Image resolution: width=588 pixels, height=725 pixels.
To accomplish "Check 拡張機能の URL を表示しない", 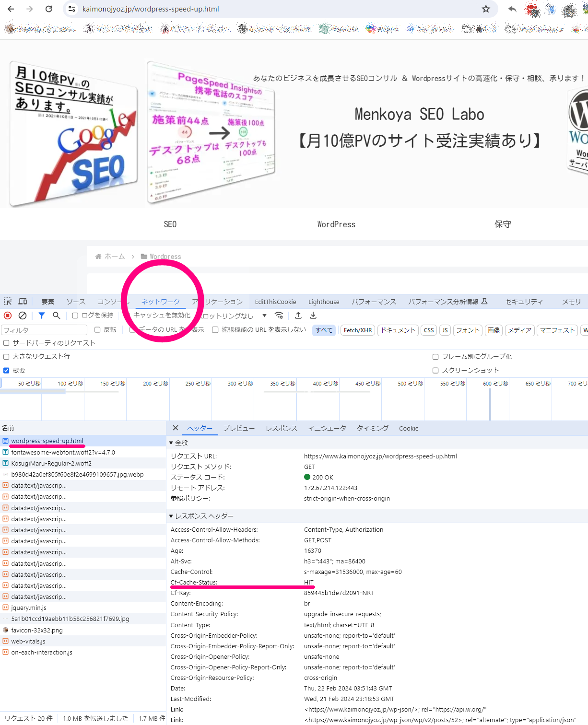I will point(215,330).
